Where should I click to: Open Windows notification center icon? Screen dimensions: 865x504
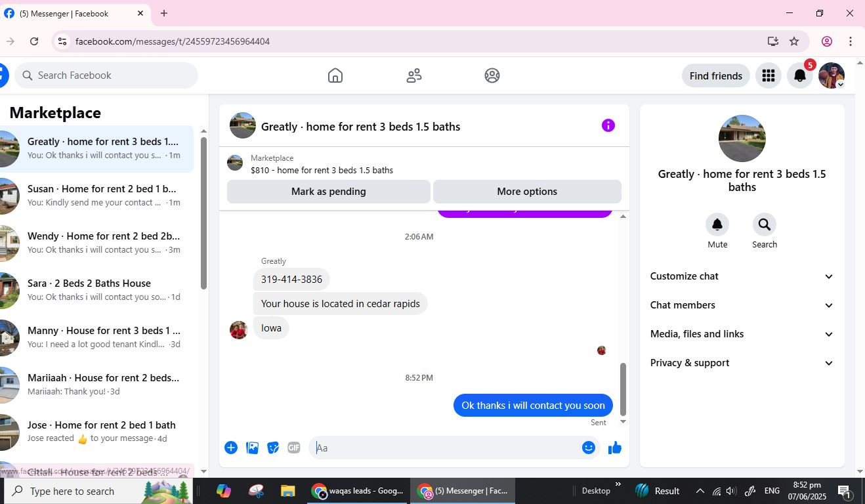coord(845,491)
